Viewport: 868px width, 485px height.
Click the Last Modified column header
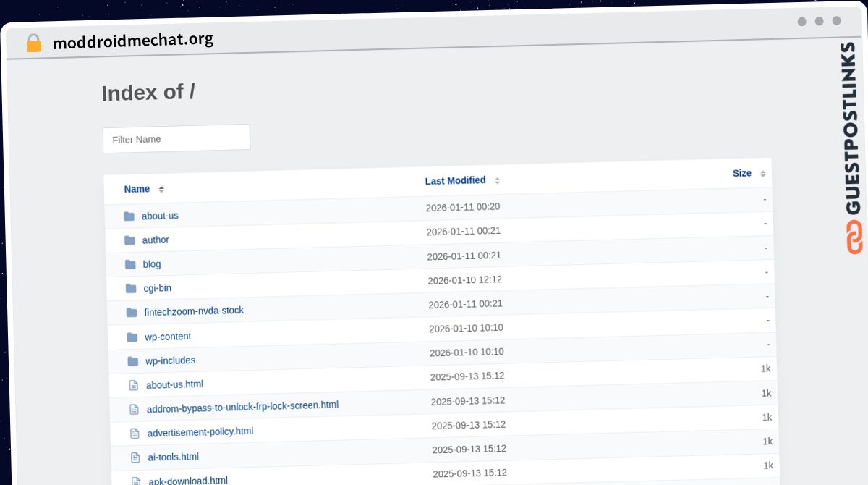point(455,180)
